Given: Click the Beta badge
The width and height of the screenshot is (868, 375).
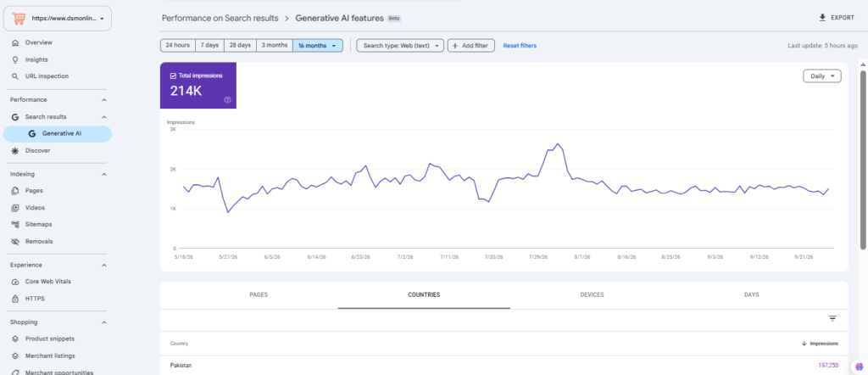Looking at the screenshot, I should coord(394,19).
